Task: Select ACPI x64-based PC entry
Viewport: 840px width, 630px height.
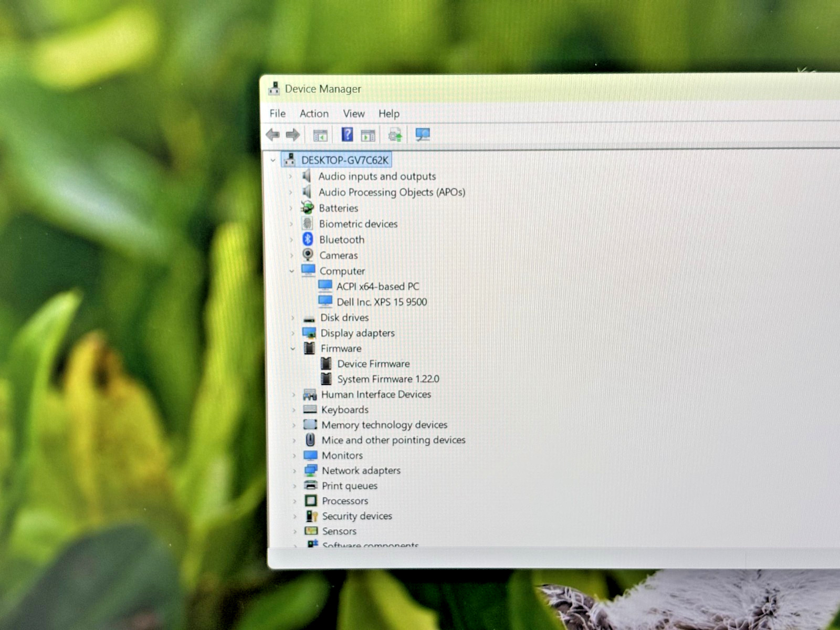Action: tap(378, 286)
